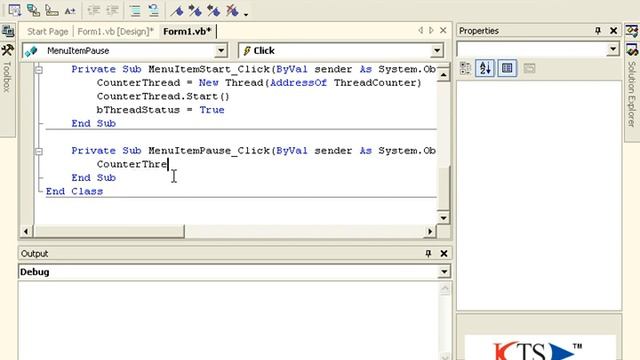
Task: Click 'End Class' line in editor
Action: (74, 191)
